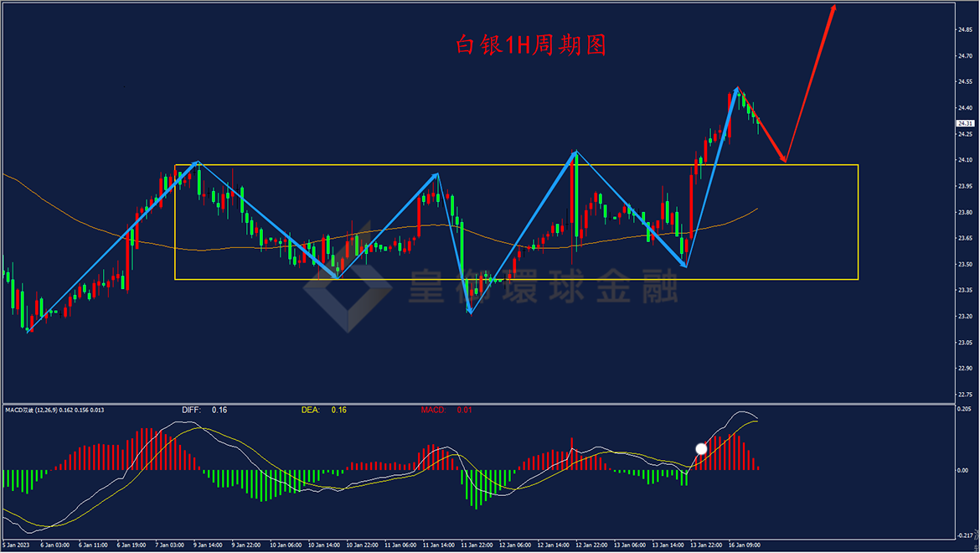Click the 24.85 price axis label
The image size is (980, 553).
pos(966,29)
